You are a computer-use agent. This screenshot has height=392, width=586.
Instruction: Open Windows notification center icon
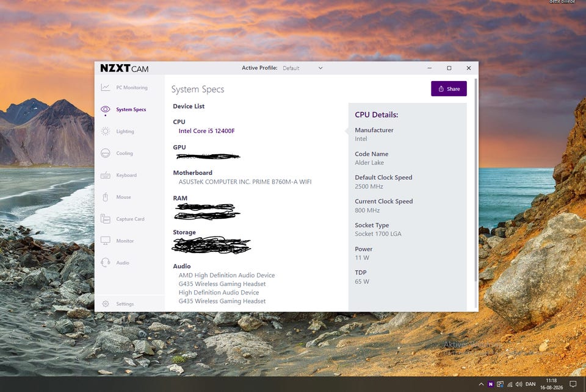[x=573, y=384]
